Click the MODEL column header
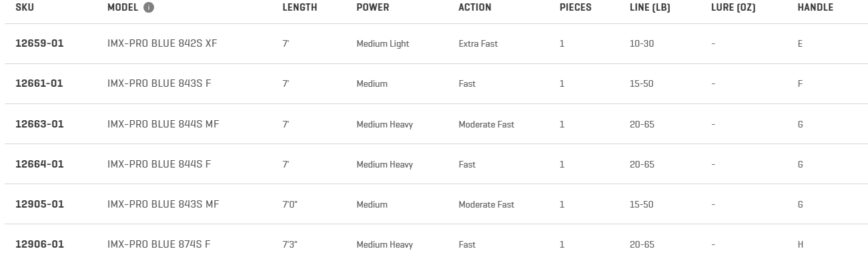 (123, 8)
